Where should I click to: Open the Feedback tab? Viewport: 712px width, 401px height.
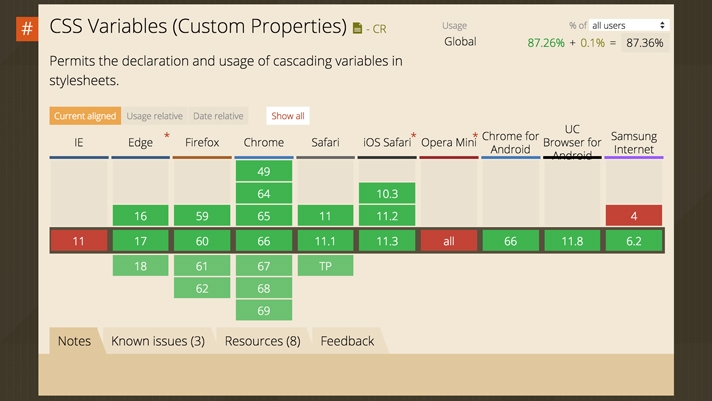click(x=347, y=341)
